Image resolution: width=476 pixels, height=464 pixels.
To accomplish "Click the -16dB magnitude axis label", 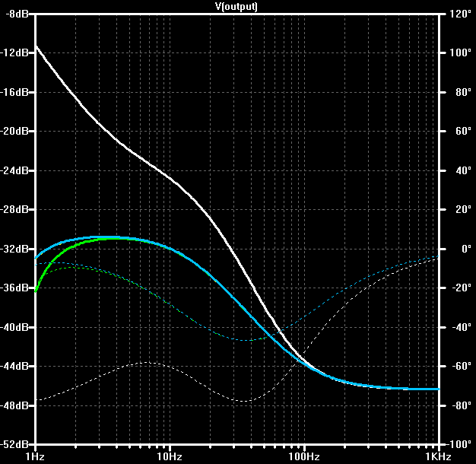I will (x=15, y=92).
